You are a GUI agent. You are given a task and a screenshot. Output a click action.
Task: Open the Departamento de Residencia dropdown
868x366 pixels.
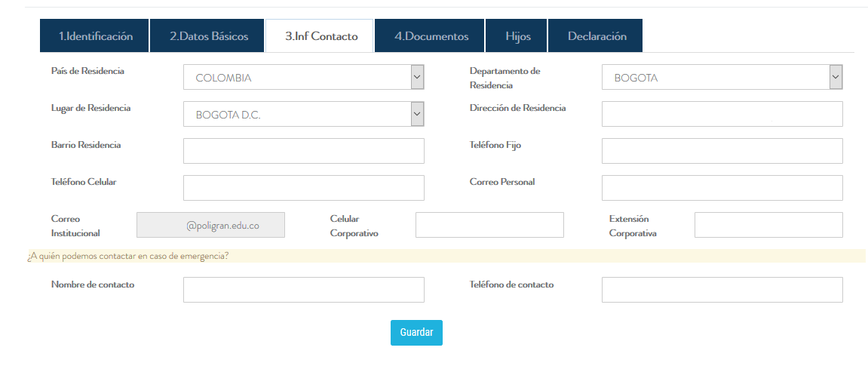tap(722, 77)
